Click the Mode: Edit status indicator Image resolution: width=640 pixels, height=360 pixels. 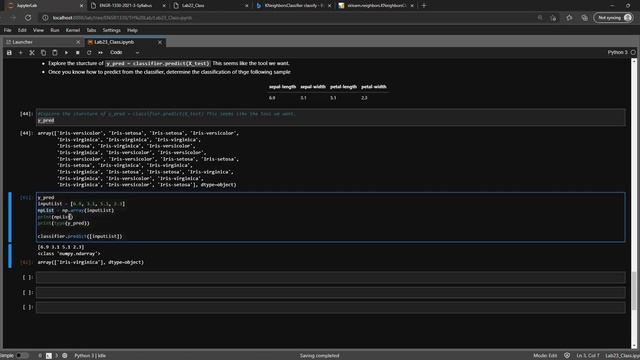coord(545,356)
